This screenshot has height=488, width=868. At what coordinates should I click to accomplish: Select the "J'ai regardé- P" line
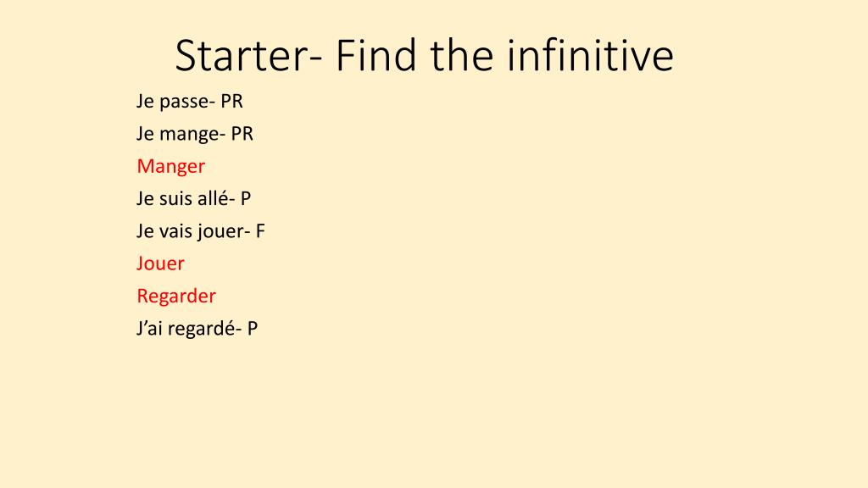click(x=197, y=329)
